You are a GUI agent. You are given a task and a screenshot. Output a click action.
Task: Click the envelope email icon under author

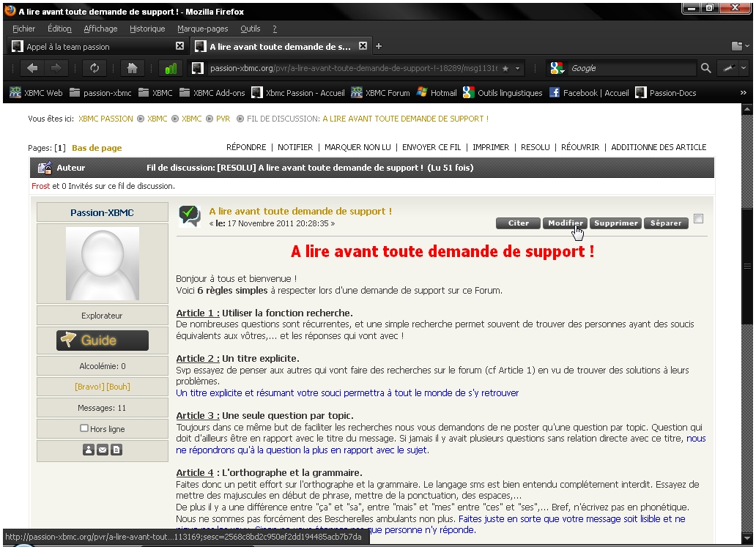[103, 450]
